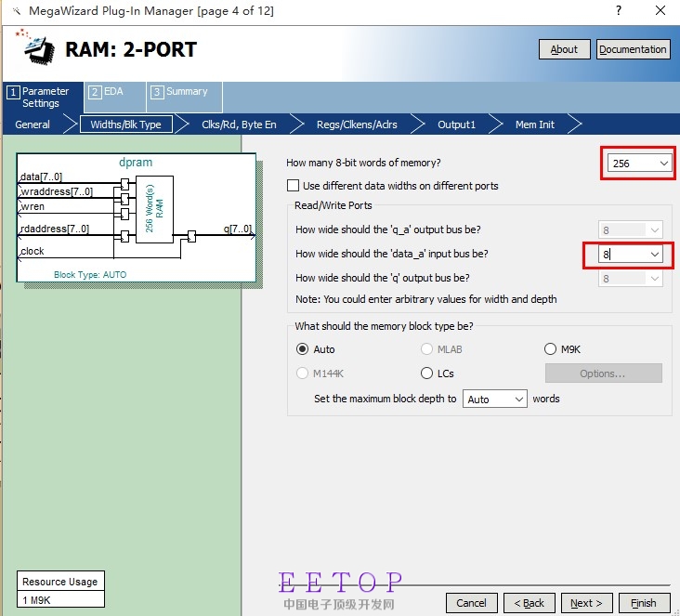Image resolution: width=680 pixels, height=616 pixels.
Task: Open the maximum block depth dropdown
Action: click(495, 400)
